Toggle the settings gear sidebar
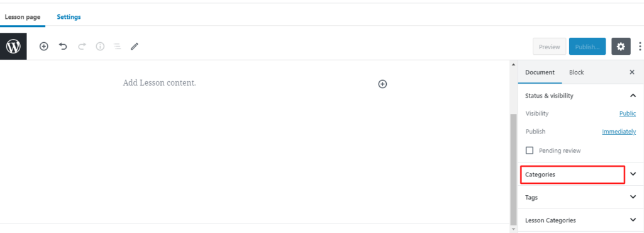The height and width of the screenshot is (233, 644). [x=621, y=47]
